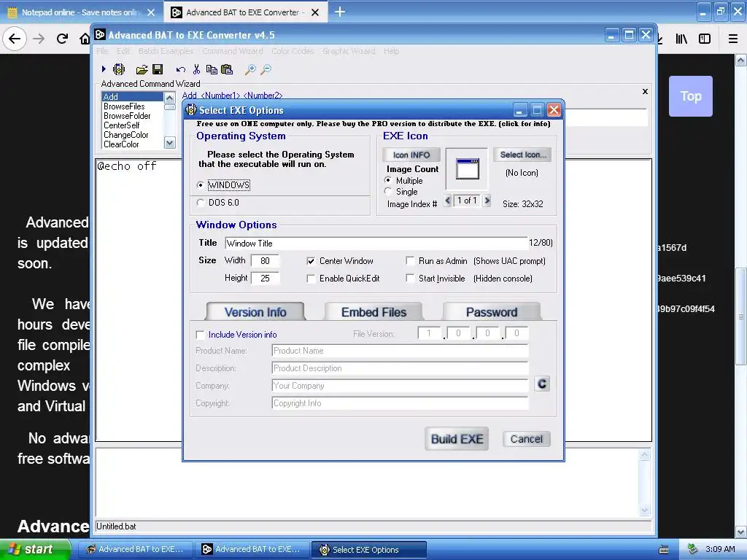The image size is (747, 560).
Task: Click the browser page scrollbar up arrow
Action: coord(741,61)
